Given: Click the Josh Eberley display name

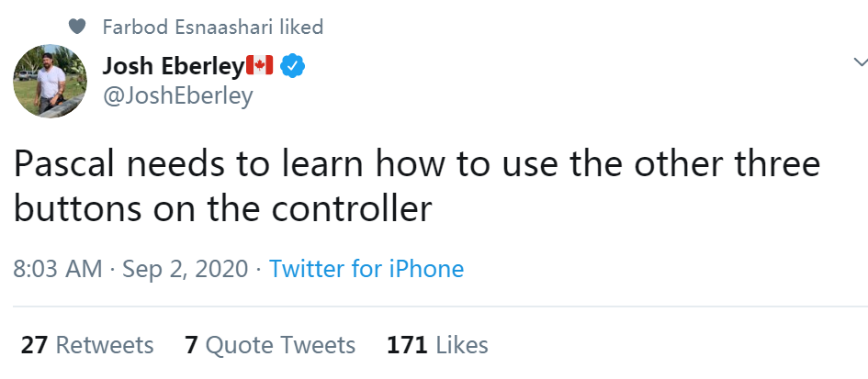Looking at the screenshot, I should pyautogui.click(x=173, y=66).
